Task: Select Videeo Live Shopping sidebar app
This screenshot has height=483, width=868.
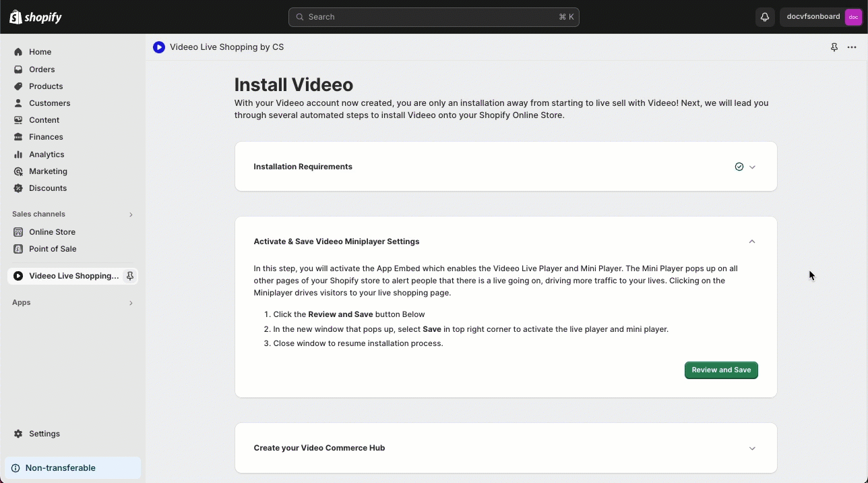Action: point(73,276)
